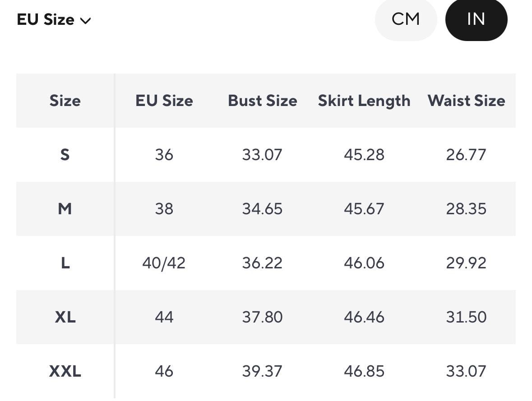
Task: Click the Skirt Length column header
Action: point(364,101)
